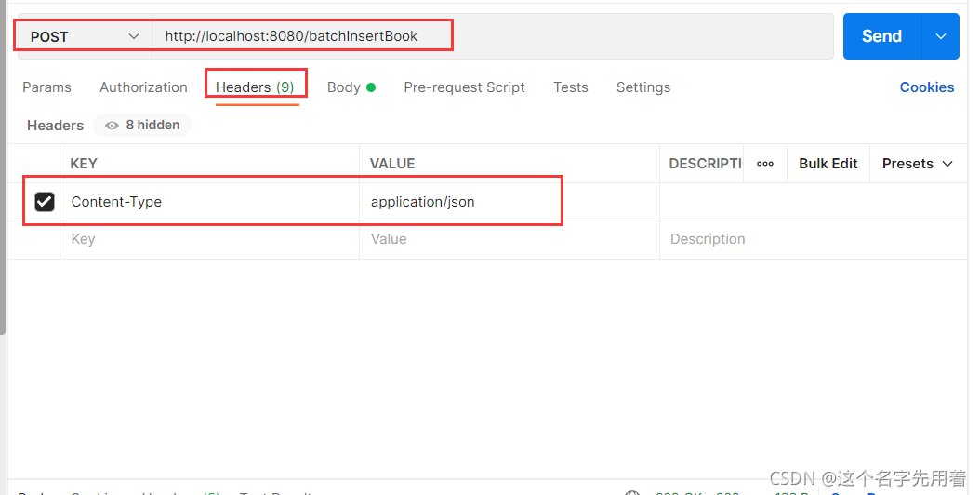The image size is (980, 495).
Task: Click the KEY column header
Action: coord(84,164)
